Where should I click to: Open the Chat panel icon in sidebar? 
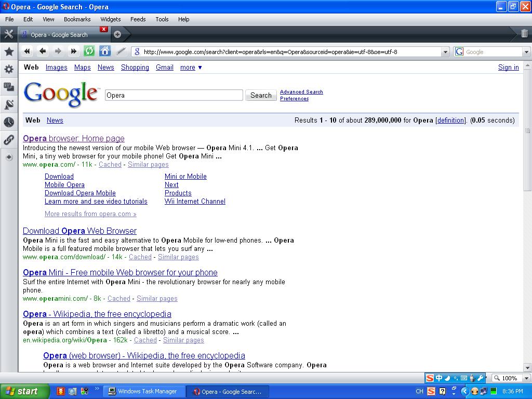tap(9, 87)
